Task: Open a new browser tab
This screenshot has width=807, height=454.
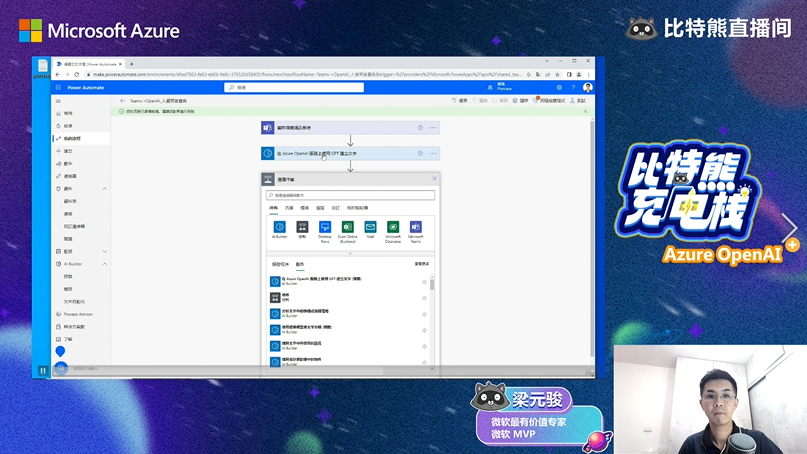Action: click(x=131, y=64)
